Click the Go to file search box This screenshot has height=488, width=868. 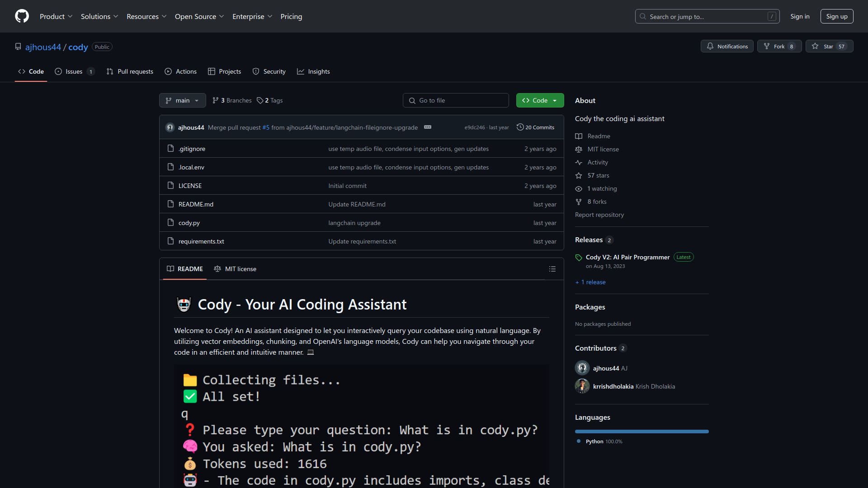[x=456, y=100]
